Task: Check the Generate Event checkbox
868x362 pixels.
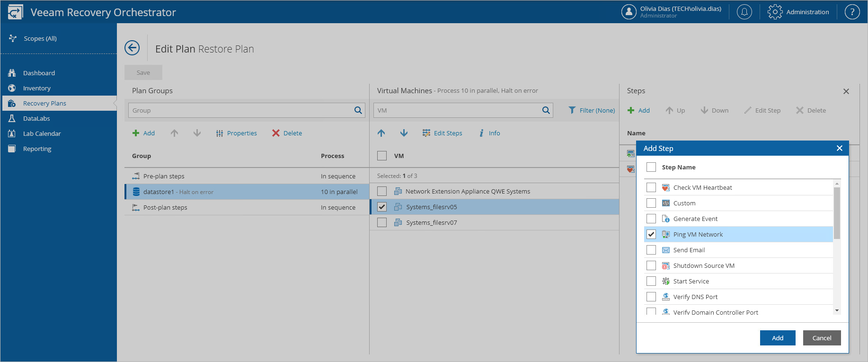Action: tap(651, 219)
